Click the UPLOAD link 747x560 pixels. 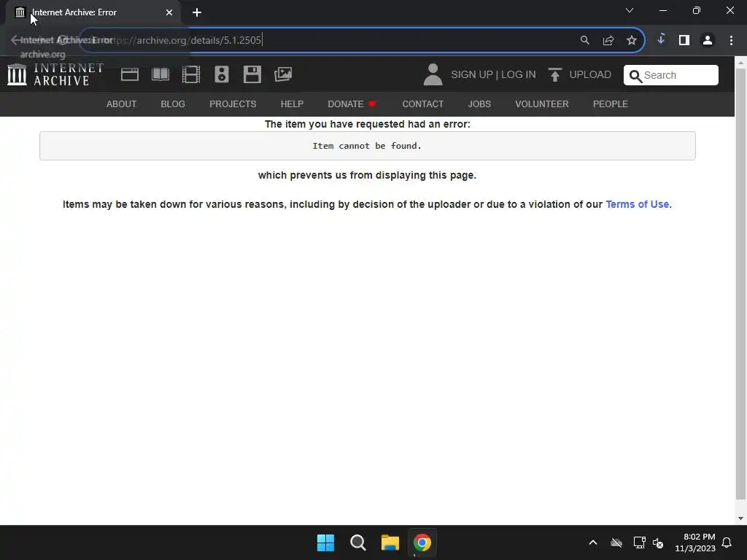pos(590,75)
